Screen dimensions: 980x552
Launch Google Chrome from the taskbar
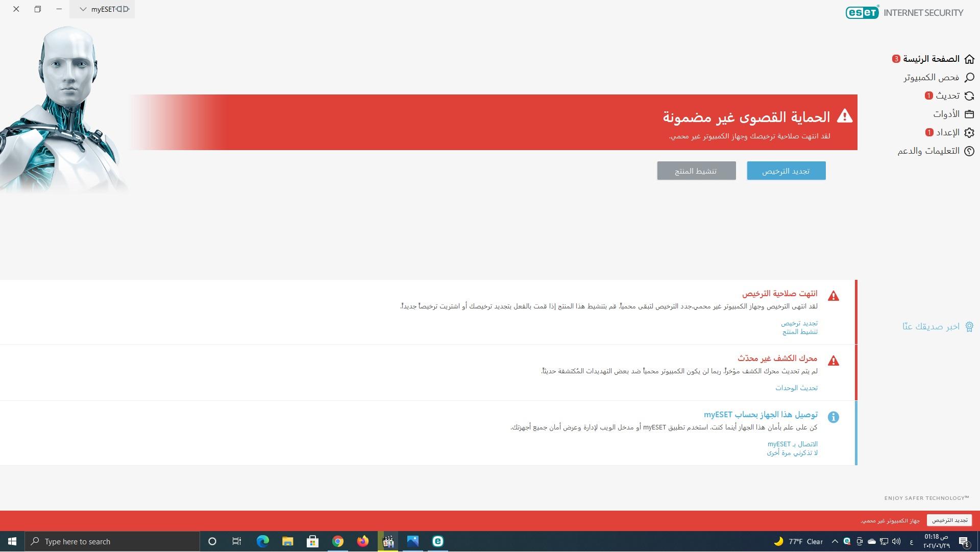click(x=337, y=541)
